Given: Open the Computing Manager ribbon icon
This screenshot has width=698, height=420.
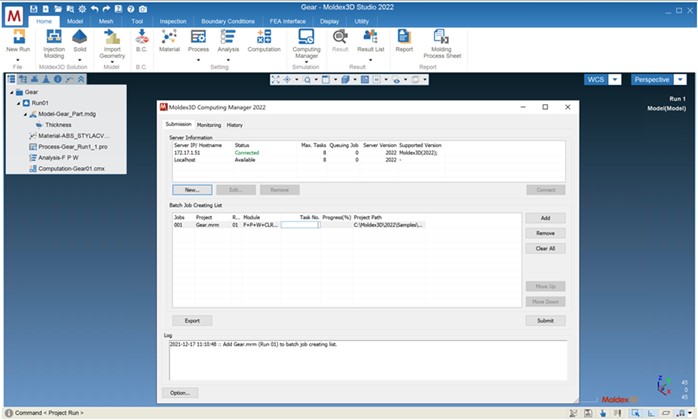Looking at the screenshot, I should click(x=306, y=37).
